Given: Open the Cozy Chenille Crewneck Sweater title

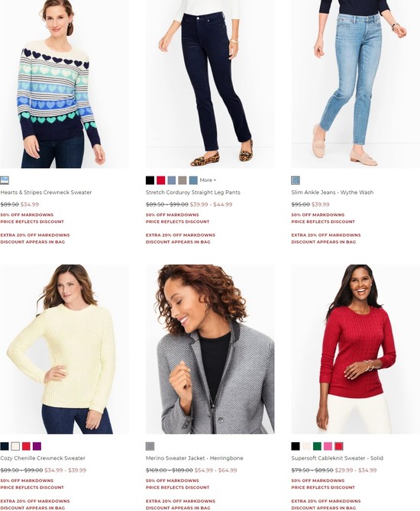Looking at the screenshot, I should tap(43, 458).
